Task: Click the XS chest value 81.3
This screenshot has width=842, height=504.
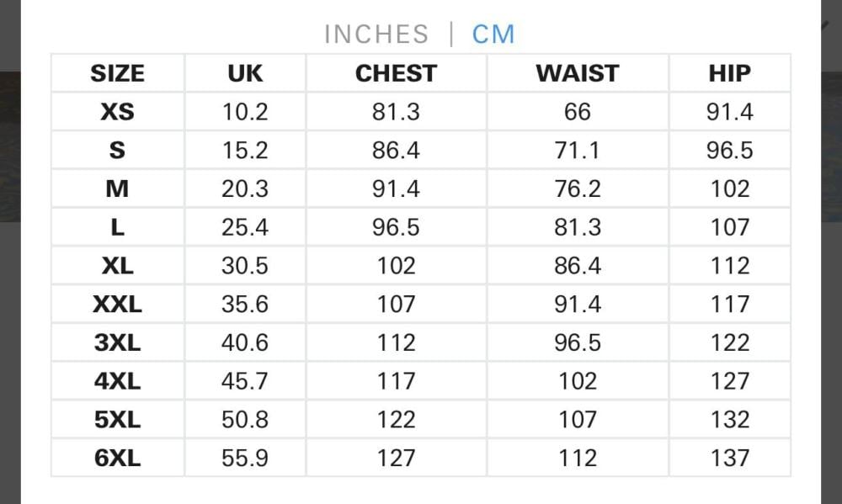Action: [x=396, y=112]
